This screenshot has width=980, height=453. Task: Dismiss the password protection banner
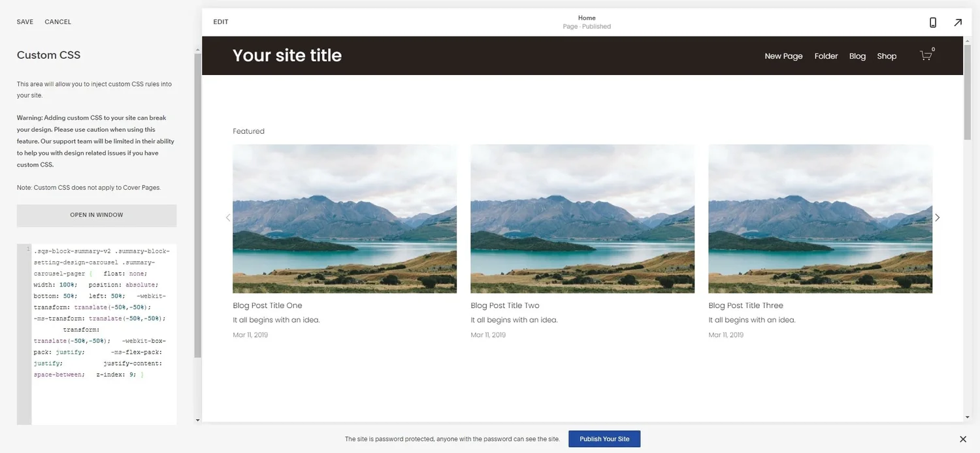point(962,439)
